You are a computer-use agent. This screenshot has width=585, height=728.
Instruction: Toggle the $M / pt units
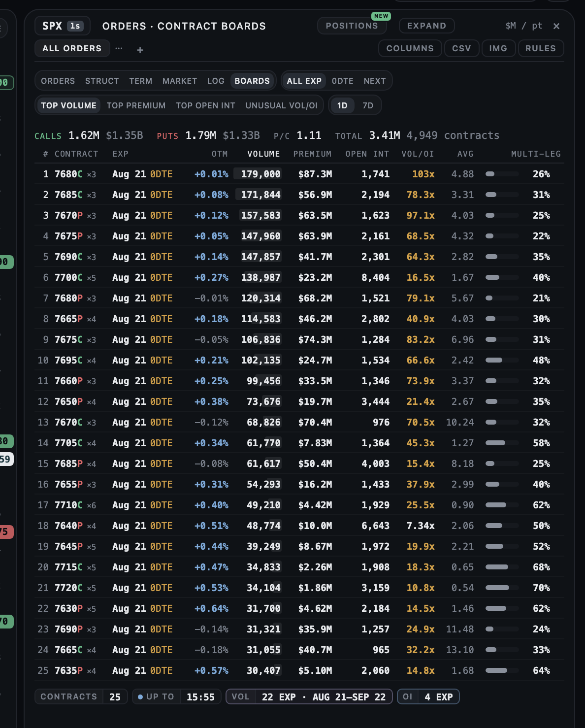click(x=524, y=26)
